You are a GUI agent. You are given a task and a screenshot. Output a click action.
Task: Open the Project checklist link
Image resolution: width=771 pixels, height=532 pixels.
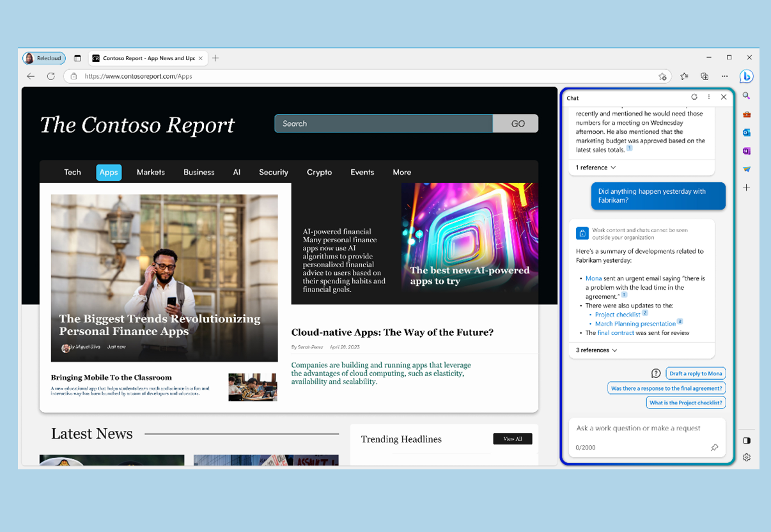point(618,315)
